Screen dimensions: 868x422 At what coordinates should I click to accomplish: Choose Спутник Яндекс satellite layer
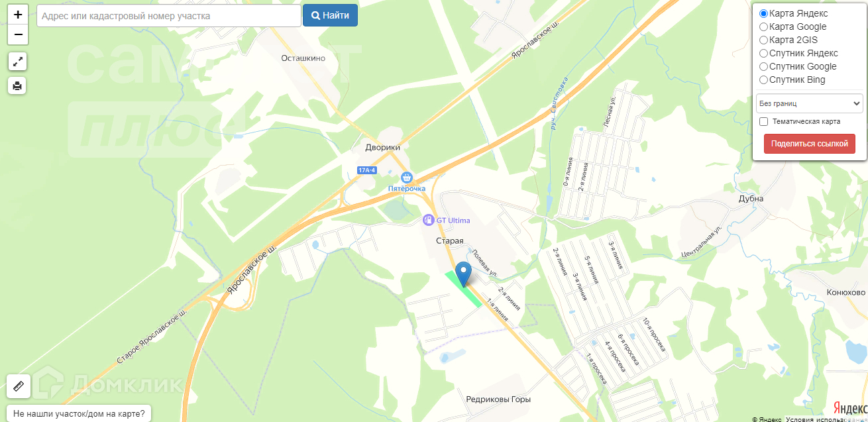(x=763, y=53)
